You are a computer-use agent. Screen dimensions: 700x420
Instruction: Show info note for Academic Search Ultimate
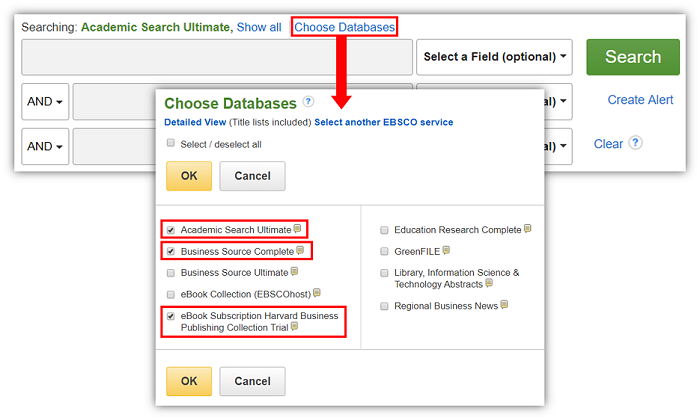[297, 229]
